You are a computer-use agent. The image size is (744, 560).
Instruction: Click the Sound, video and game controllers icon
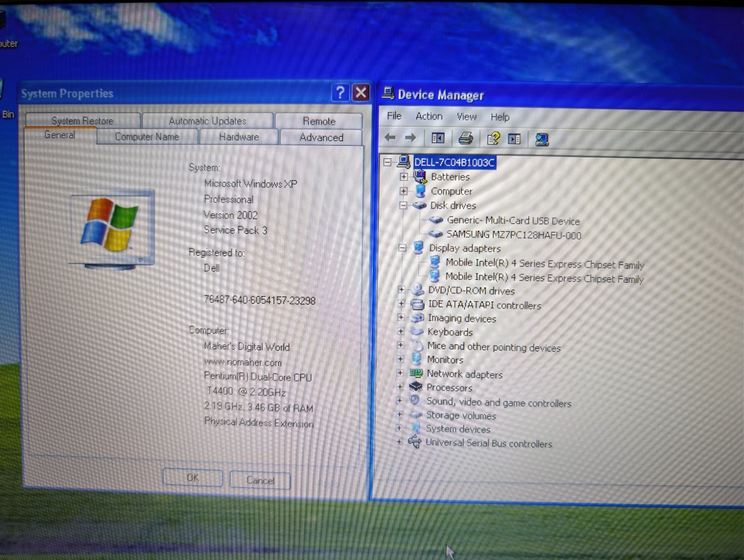415,400
